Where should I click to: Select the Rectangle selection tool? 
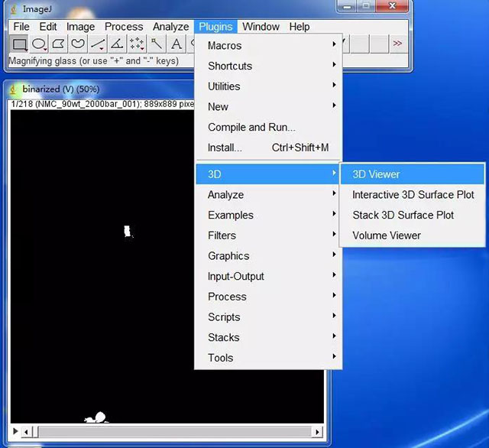point(20,44)
